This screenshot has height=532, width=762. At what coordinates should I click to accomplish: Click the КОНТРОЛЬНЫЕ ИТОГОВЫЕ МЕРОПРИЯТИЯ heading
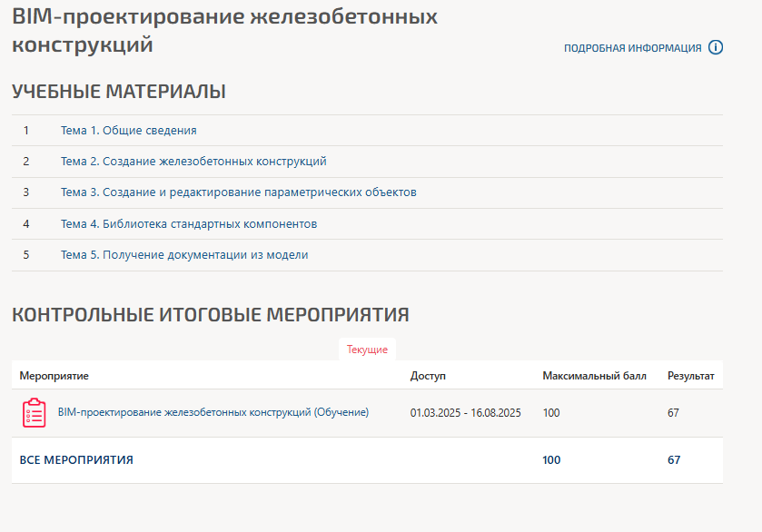pos(210,315)
